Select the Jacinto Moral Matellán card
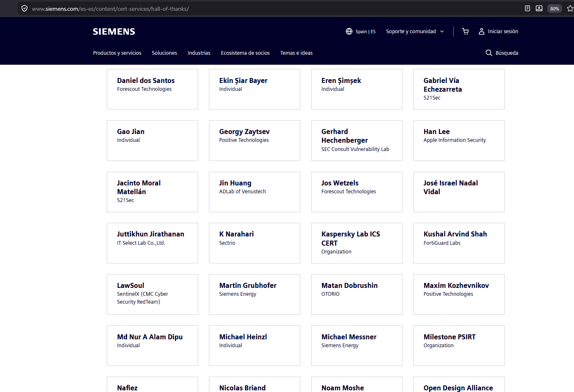574x392 pixels. click(x=152, y=192)
